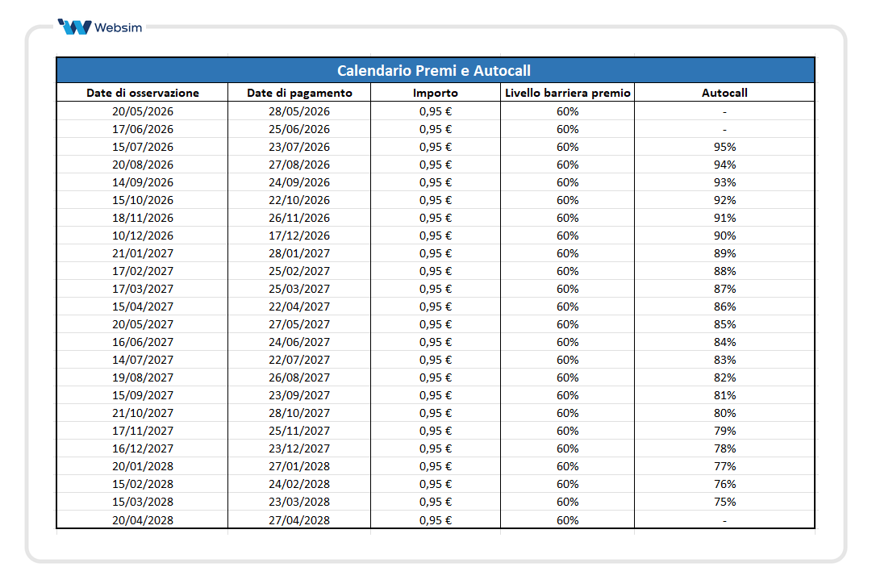Viewport: 872px width, 588px height.
Task: Click the Date di pagamento column header
Action: tap(298, 92)
